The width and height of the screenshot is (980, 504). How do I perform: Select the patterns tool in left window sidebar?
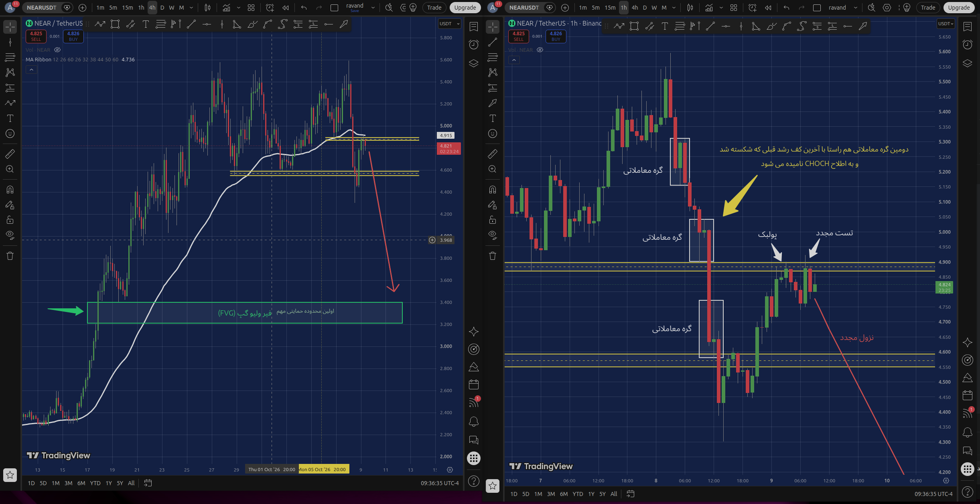click(x=10, y=73)
